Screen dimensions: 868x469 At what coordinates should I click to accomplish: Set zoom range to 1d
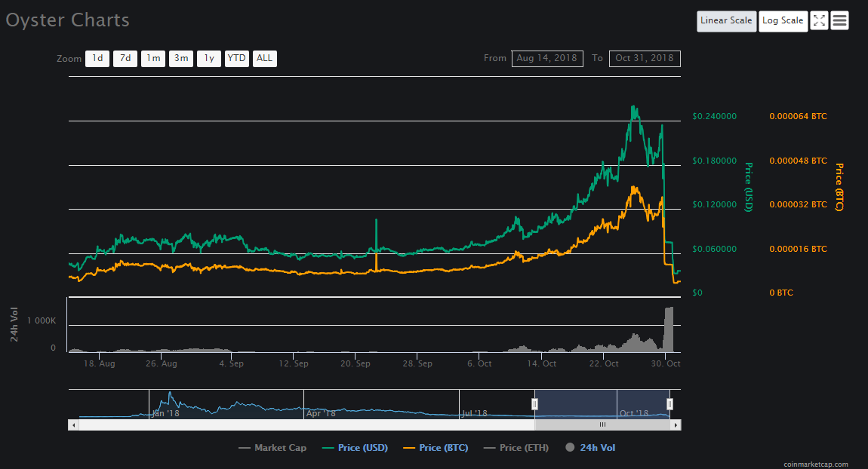click(x=97, y=58)
